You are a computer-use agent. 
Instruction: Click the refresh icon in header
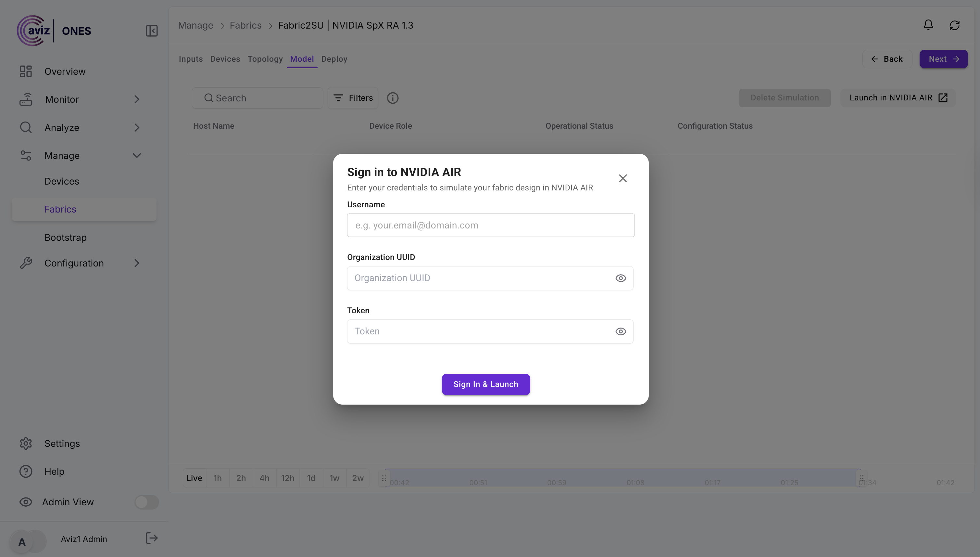click(x=954, y=25)
